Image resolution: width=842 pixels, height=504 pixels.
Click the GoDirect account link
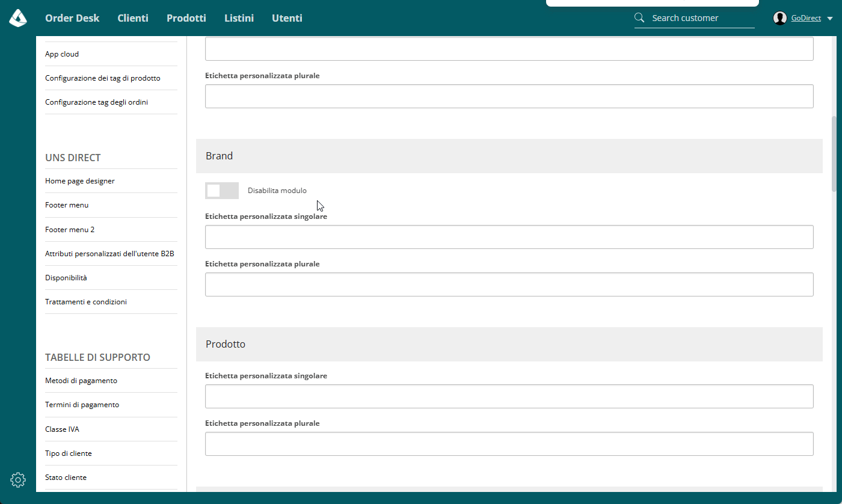806,18
